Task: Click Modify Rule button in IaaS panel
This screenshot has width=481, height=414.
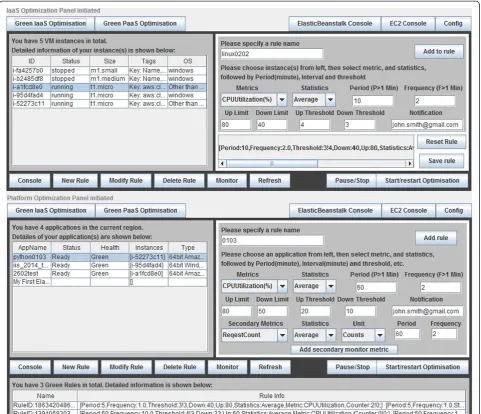Action: [126, 181]
